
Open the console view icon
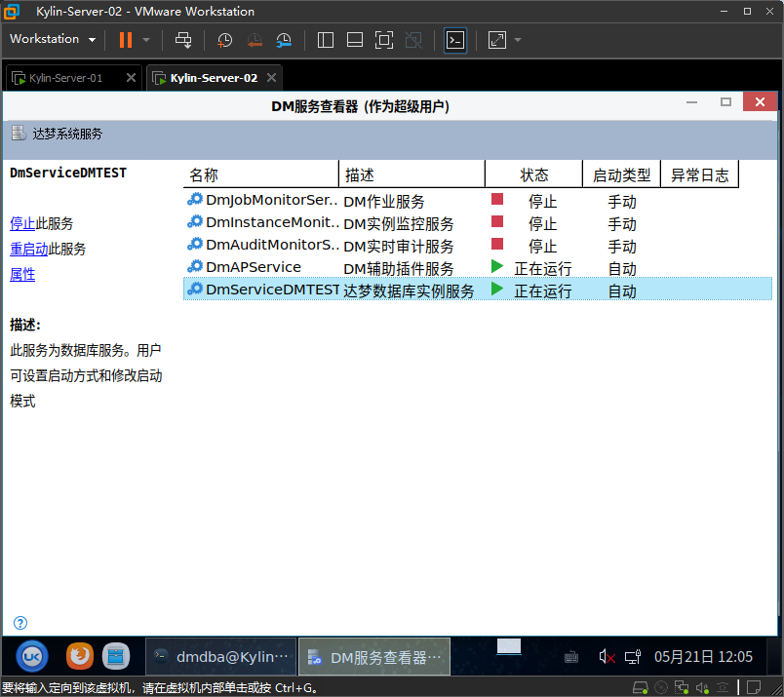455,40
